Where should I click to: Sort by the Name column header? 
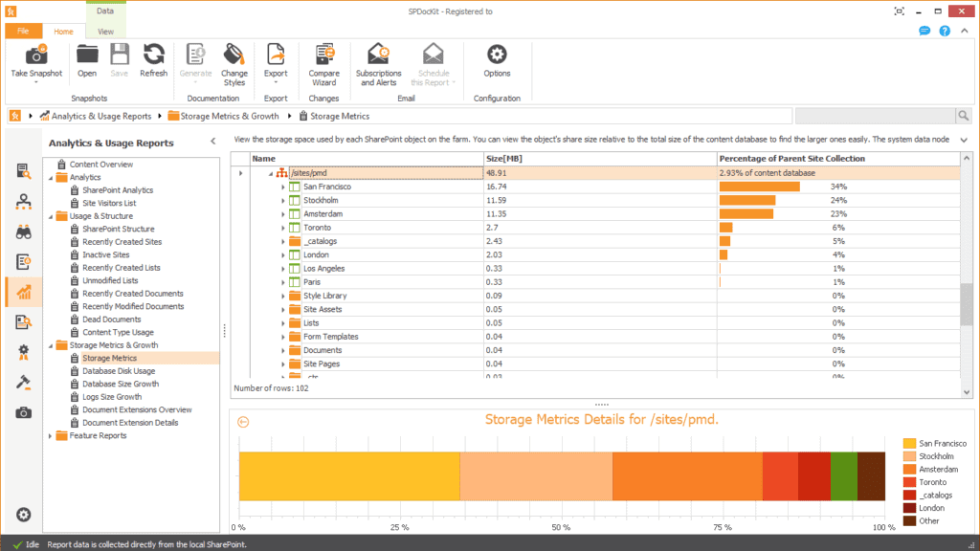[367, 159]
